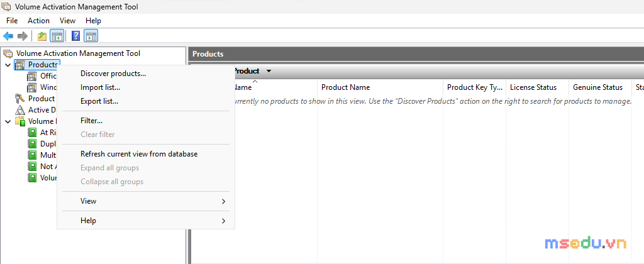Toggle Show/Hide Action Pane toolbar icon
Viewport: 644px width, 264px height.
tap(91, 36)
